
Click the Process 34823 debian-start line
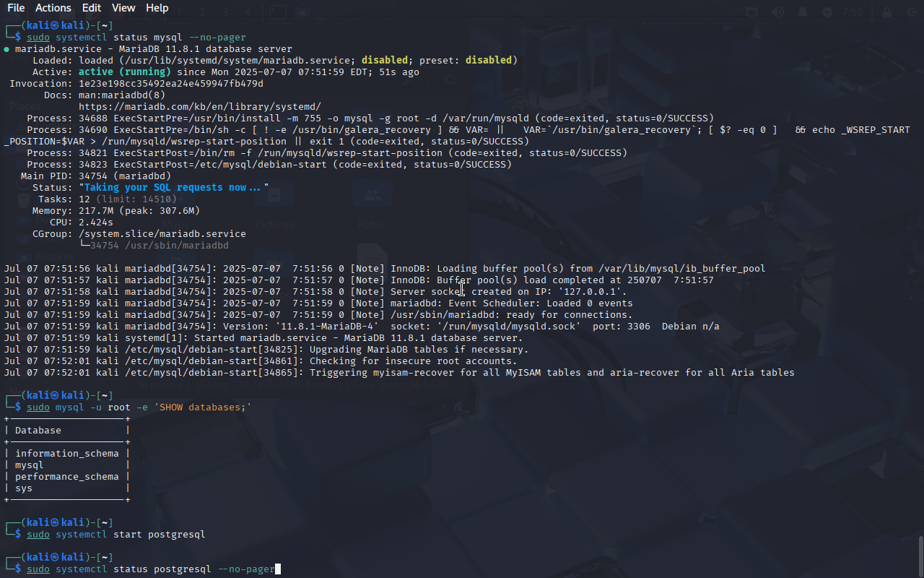pyautogui.click(x=269, y=165)
